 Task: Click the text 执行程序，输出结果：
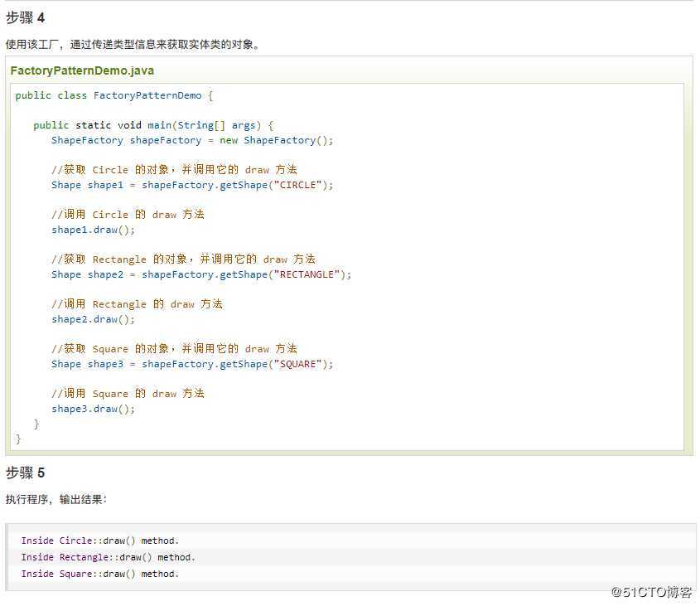(56, 499)
